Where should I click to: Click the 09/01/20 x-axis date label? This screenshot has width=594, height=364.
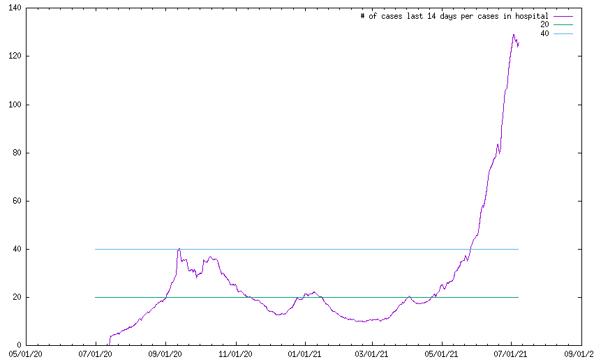click(x=166, y=354)
